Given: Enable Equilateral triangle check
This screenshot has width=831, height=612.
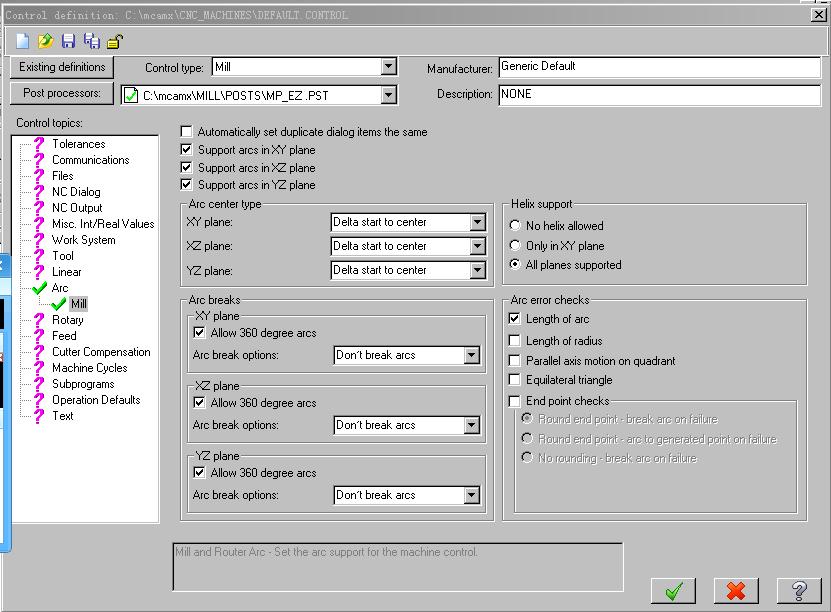Looking at the screenshot, I should click(514, 379).
